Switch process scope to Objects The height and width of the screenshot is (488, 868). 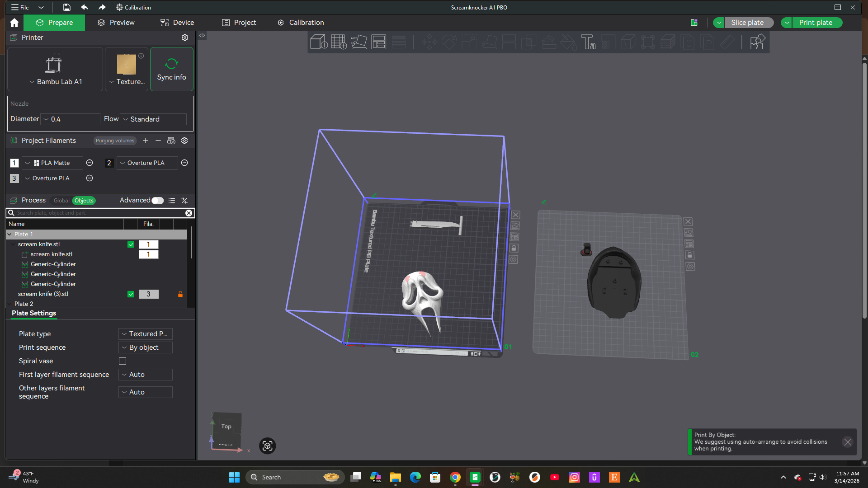click(x=84, y=201)
